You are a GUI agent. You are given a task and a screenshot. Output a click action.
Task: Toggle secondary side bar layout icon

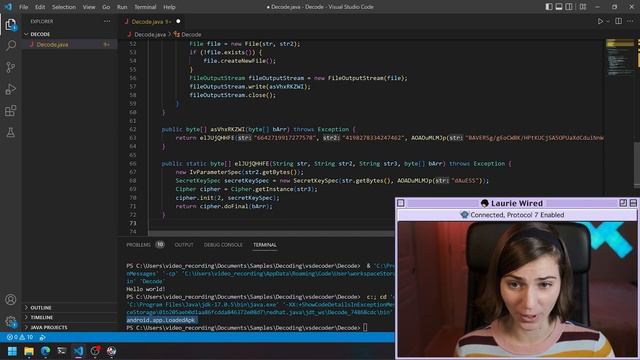click(569, 7)
